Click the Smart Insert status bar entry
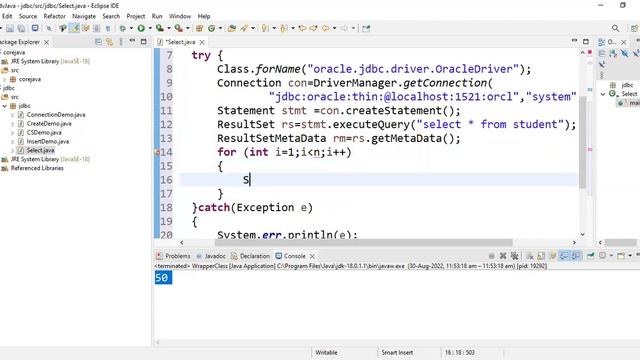This screenshot has width=640, height=360. coord(397,352)
